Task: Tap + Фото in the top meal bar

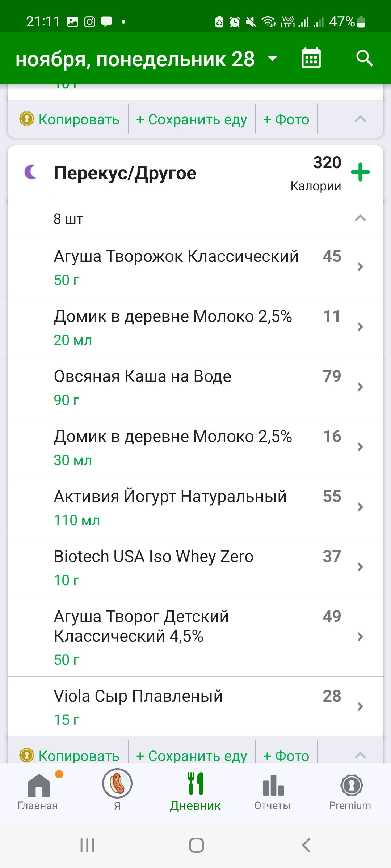Action: [x=286, y=119]
